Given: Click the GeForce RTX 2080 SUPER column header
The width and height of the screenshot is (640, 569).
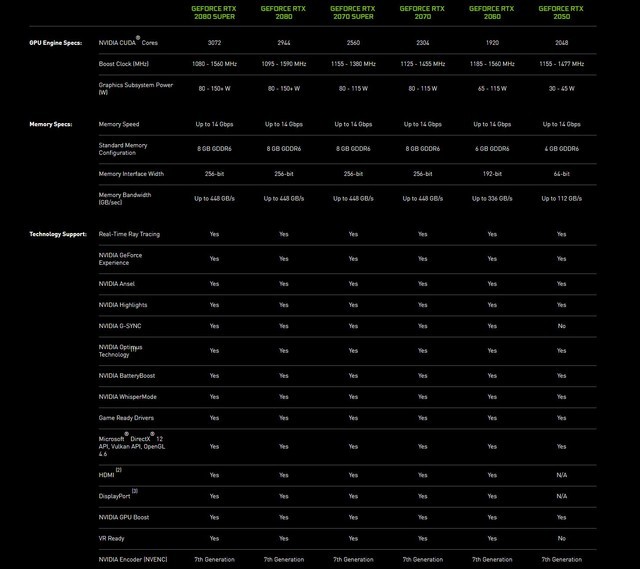Looking at the screenshot, I should [x=214, y=12].
